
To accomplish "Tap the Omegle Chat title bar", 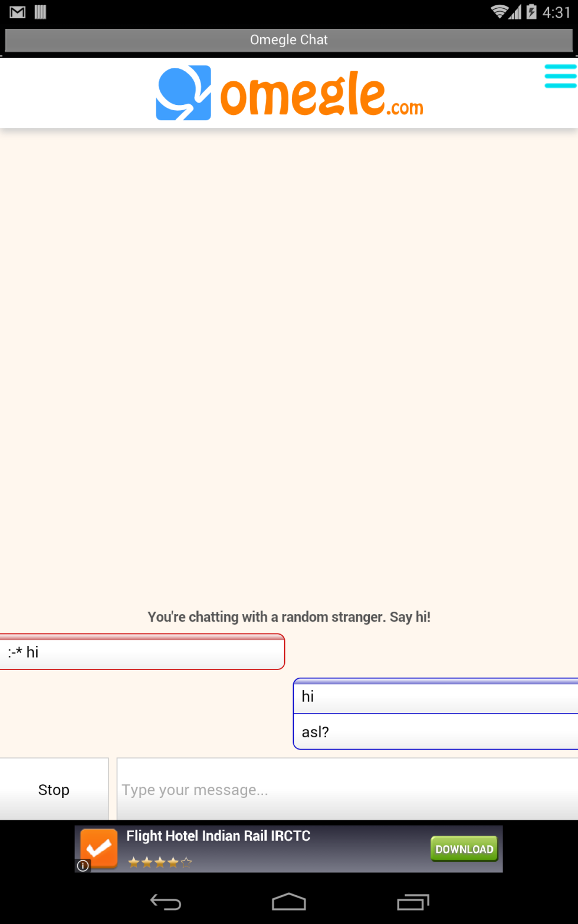I will [x=288, y=40].
